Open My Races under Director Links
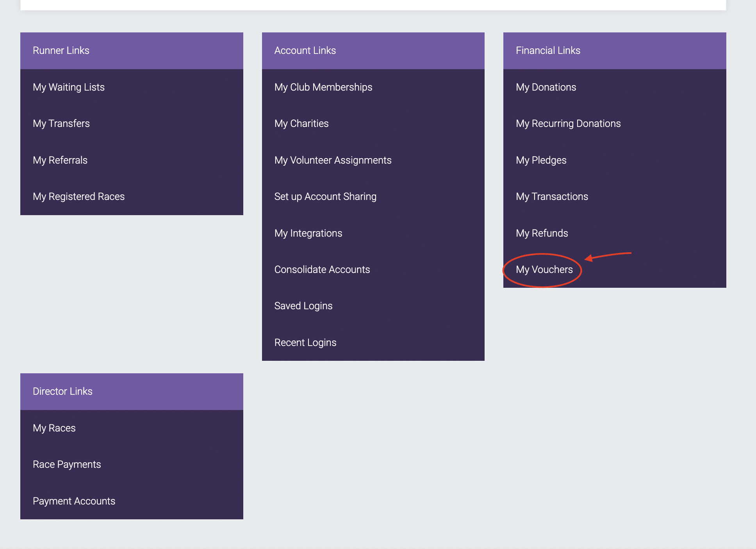Viewport: 756px width, 549px height. click(54, 428)
